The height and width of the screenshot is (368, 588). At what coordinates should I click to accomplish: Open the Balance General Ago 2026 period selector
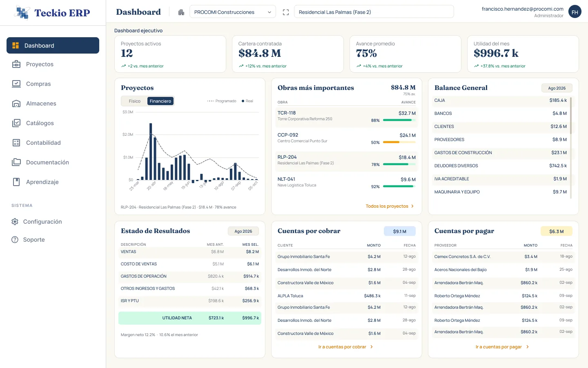pyautogui.click(x=557, y=88)
